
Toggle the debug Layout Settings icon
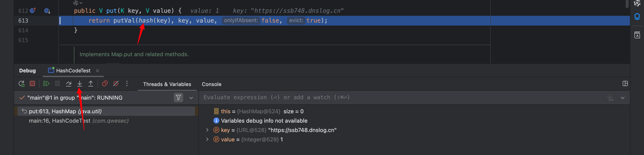point(625,84)
